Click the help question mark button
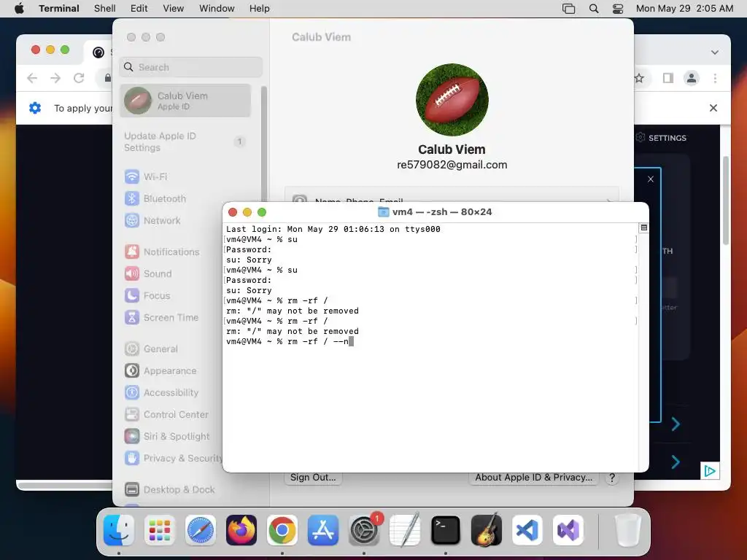 tap(612, 478)
